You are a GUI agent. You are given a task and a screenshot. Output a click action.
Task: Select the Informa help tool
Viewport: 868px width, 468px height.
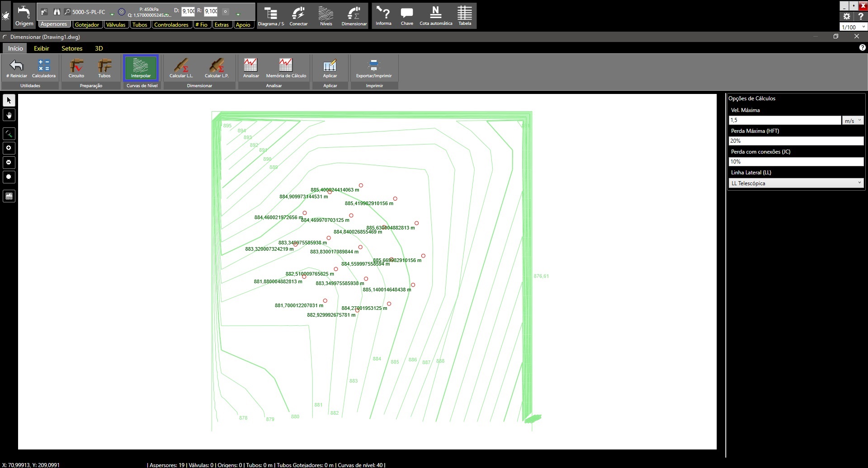383,16
